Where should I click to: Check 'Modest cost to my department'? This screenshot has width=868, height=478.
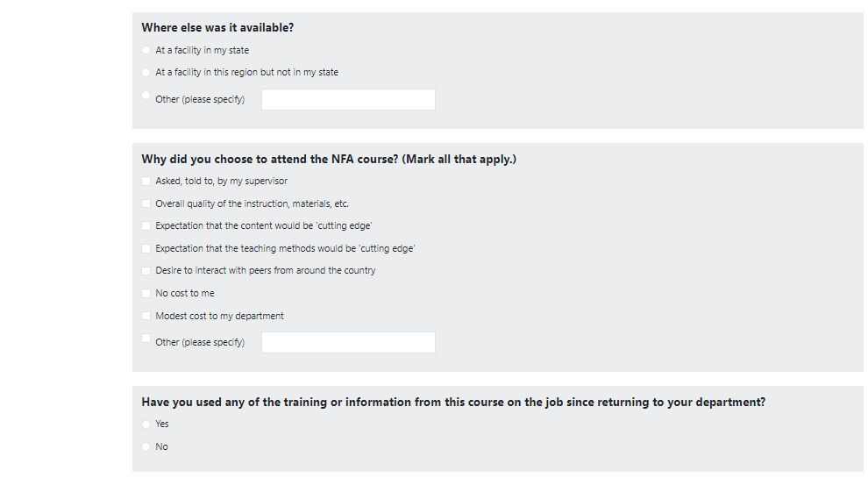pos(146,316)
